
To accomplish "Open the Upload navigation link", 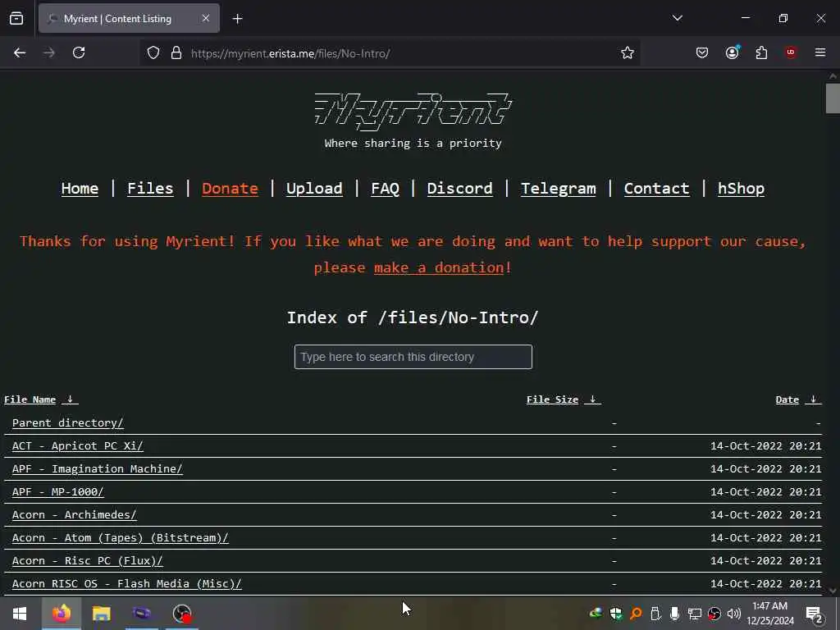I will click(x=314, y=189).
